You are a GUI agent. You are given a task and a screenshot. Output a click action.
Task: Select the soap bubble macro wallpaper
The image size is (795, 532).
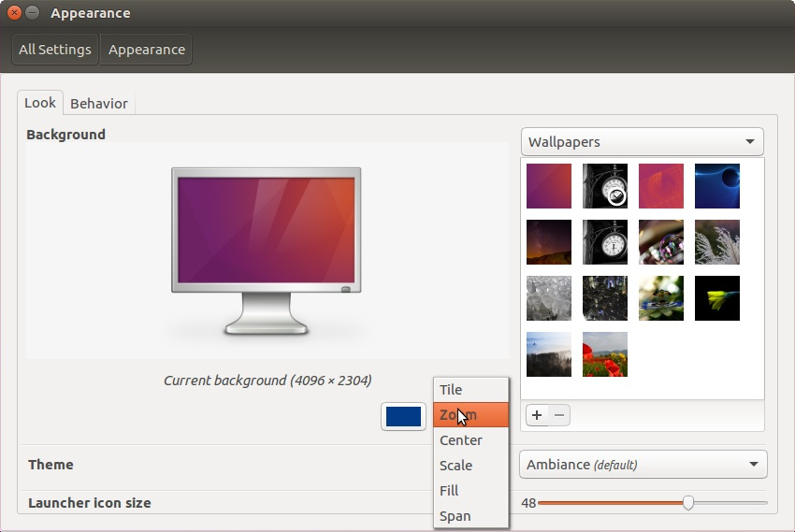660,242
